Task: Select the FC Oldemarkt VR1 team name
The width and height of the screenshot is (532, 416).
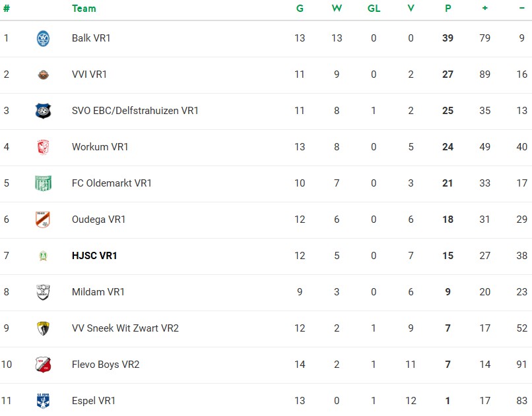Action: [112, 183]
